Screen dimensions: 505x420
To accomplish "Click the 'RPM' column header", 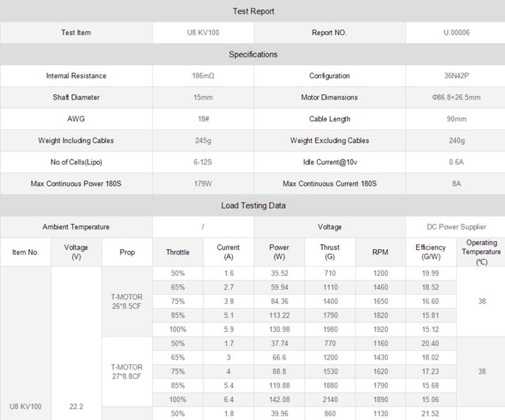I will [380, 252].
